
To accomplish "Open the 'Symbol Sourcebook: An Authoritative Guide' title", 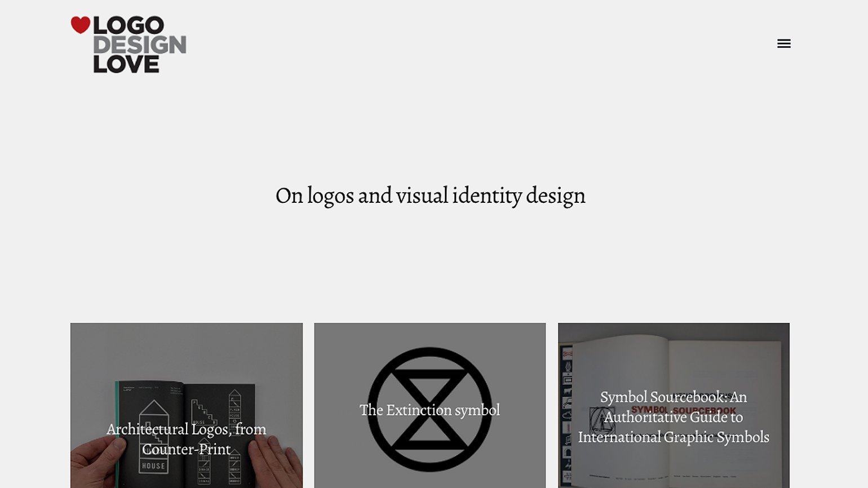I will [x=674, y=407].
